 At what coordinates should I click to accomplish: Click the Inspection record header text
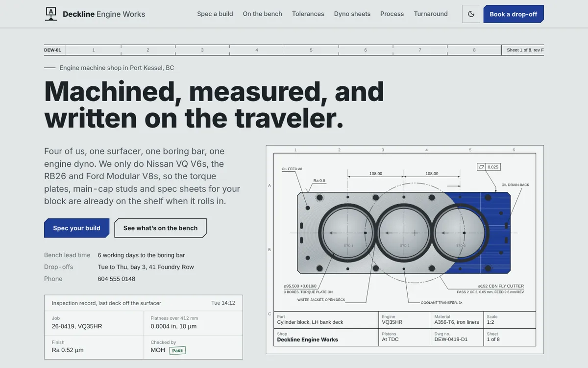106,303
